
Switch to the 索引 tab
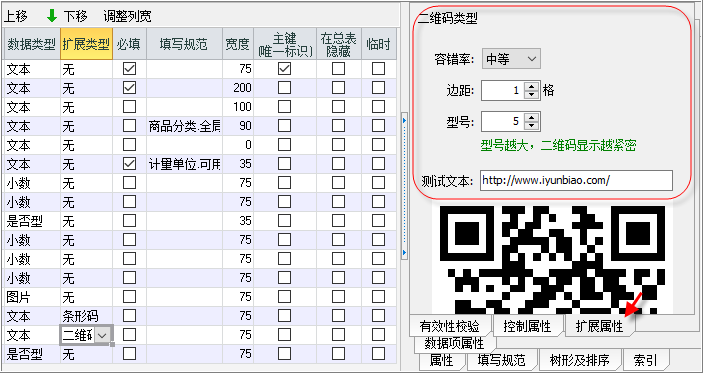click(x=645, y=360)
